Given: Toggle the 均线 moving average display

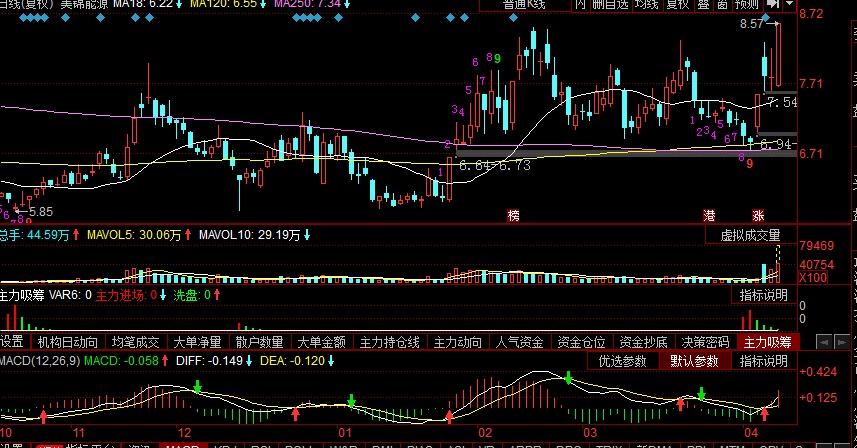Looking at the screenshot, I should click(x=648, y=5).
